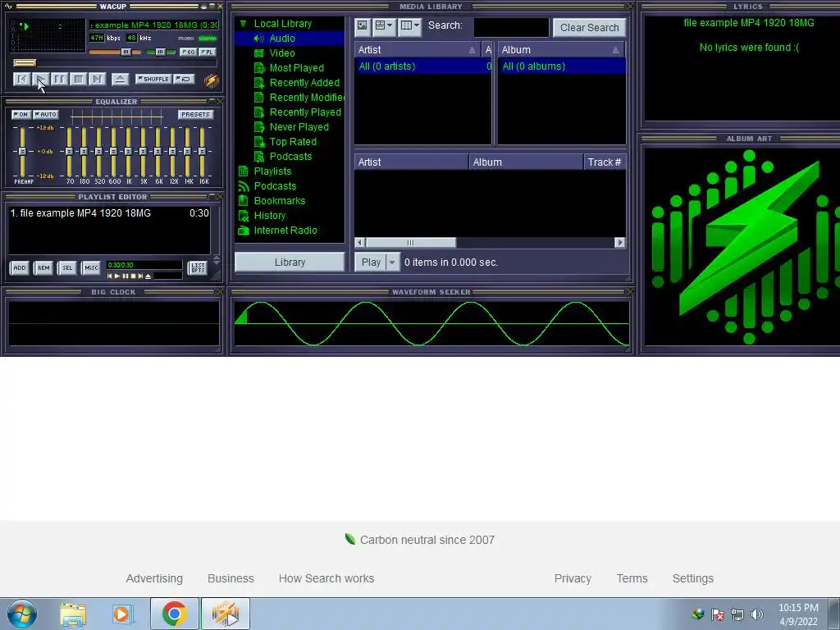This screenshot has width=840, height=630.
Task: Click the ADD button in Playlist Editor
Action: [x=20, y=268]
